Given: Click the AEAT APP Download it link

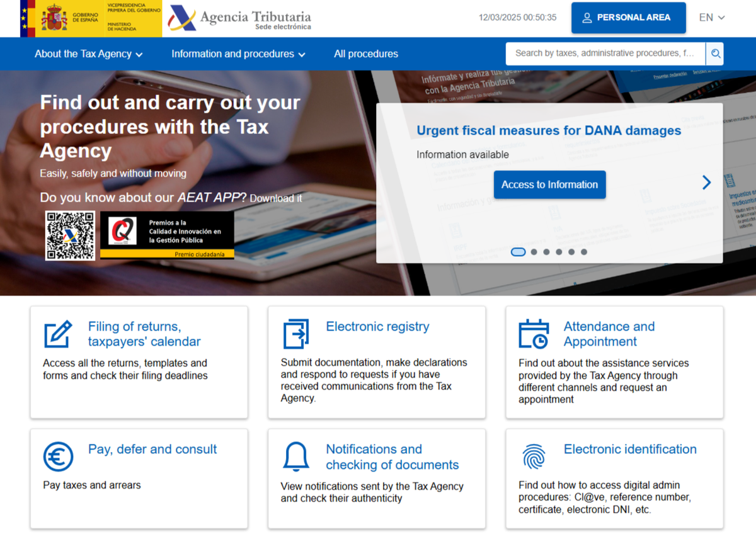Looking at the screenshot, I should (x=276, y=198).
